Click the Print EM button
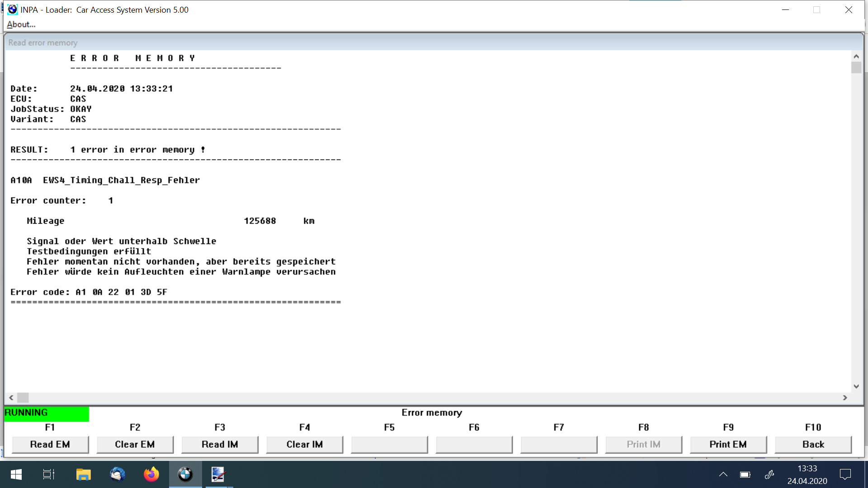868x488 pixels. coord(728,444)
